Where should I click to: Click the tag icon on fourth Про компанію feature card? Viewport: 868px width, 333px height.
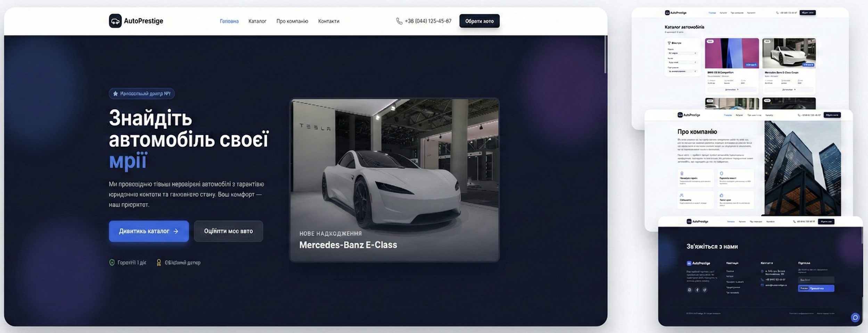[721, 195]
